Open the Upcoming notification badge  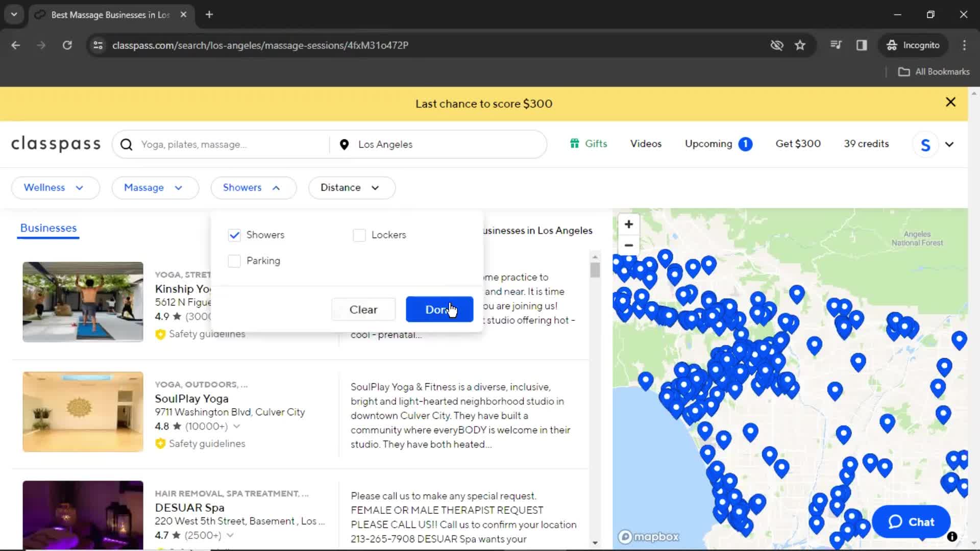point(745,144)
